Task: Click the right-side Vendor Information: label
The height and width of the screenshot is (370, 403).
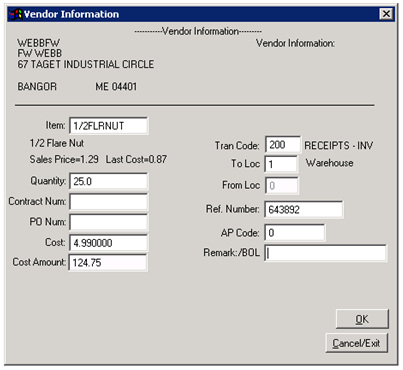Action: [295, 43]
